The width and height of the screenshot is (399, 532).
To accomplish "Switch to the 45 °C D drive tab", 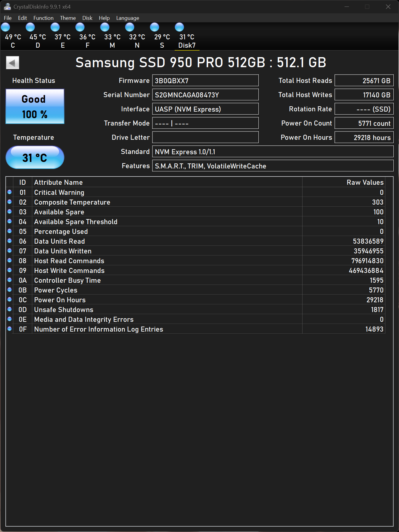I will click(x=38, y=36).
